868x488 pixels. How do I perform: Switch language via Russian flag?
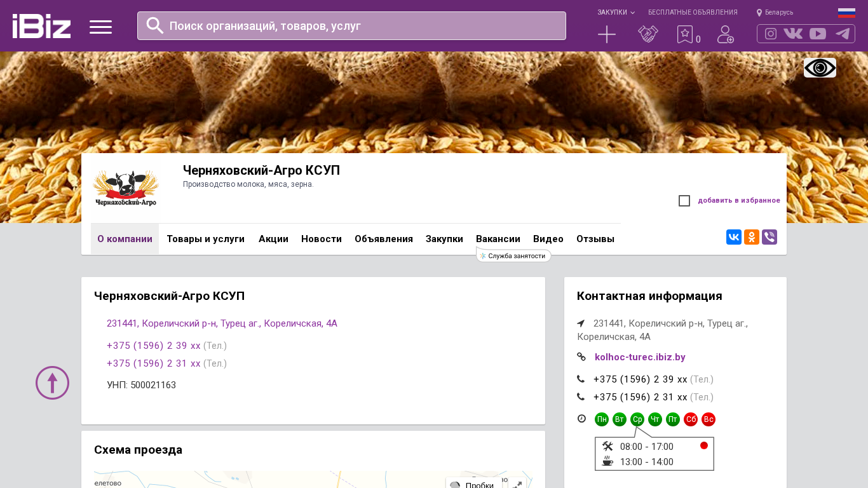click(846, 12)
